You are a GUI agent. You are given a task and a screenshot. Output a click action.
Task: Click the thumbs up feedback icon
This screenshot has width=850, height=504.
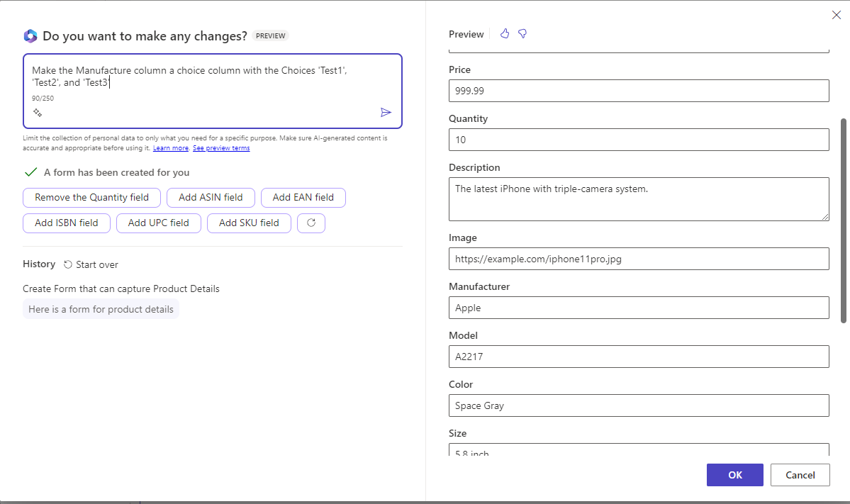pos(505,34)
